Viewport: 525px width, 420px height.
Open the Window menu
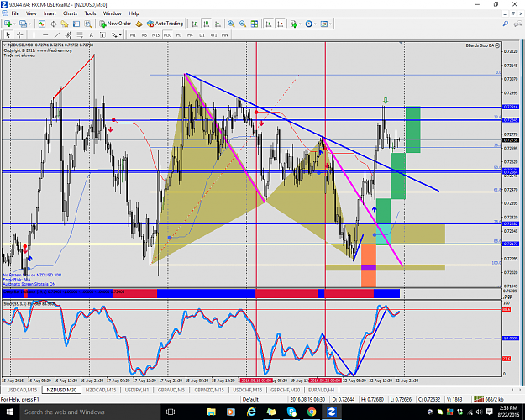113,13
